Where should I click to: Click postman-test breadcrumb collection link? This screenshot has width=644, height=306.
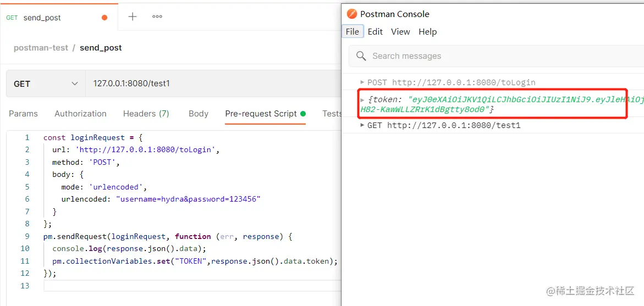41,48
